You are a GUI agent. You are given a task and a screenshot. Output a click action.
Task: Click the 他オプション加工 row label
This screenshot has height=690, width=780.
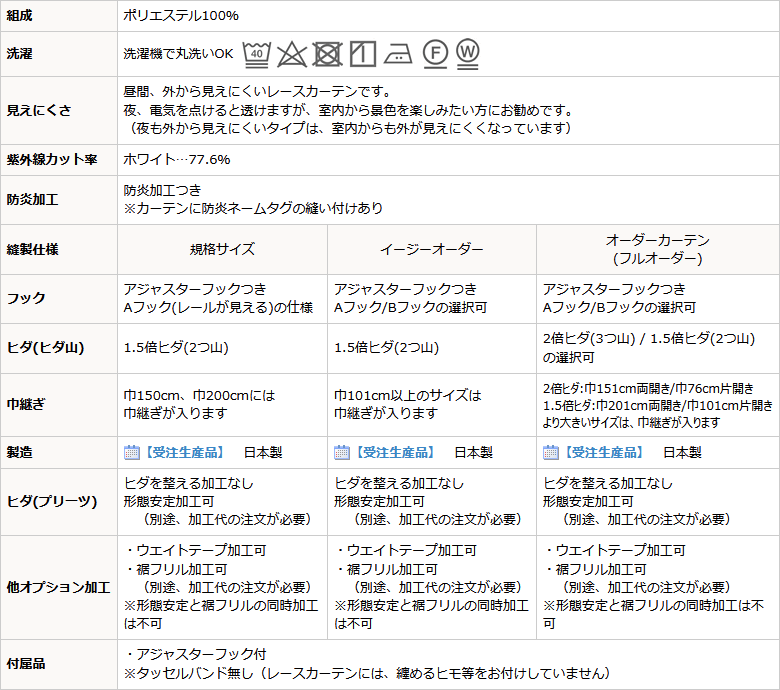(x=58, y=588)
